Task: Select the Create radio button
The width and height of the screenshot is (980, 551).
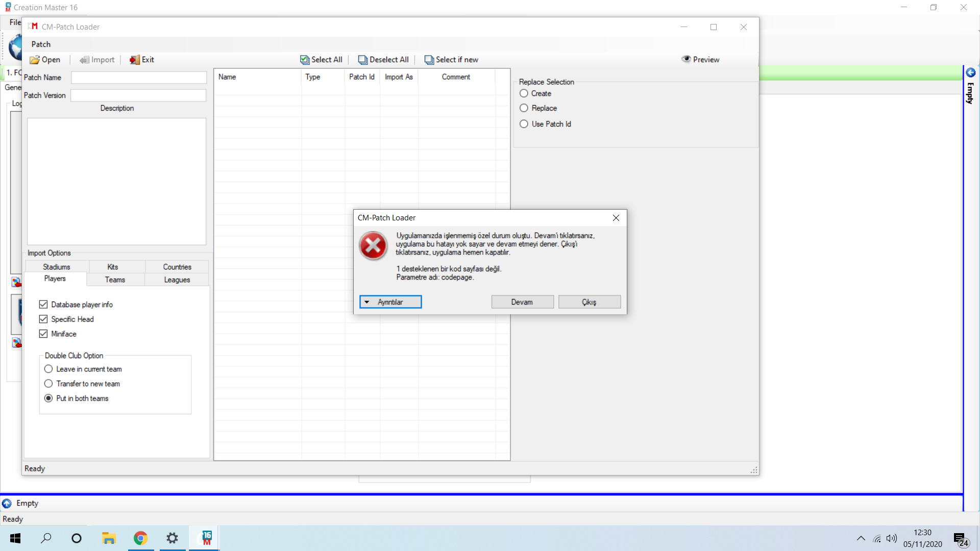Action: [524, 93]
